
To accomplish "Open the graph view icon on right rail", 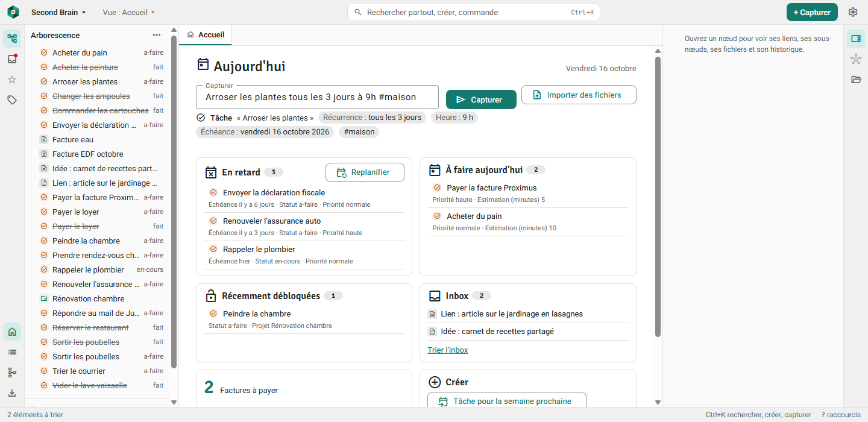I will click(x=856, y=59).
